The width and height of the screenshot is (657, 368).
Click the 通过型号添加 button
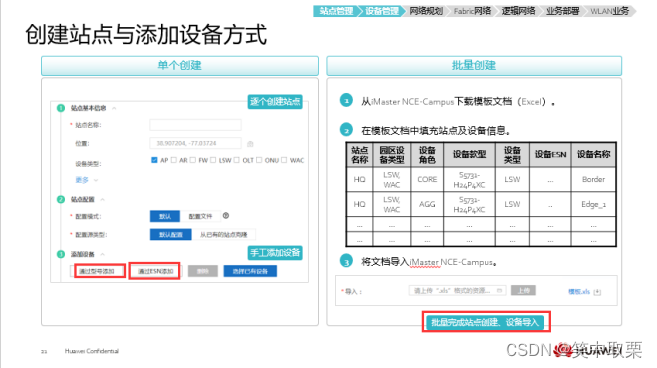pos(100,271)
